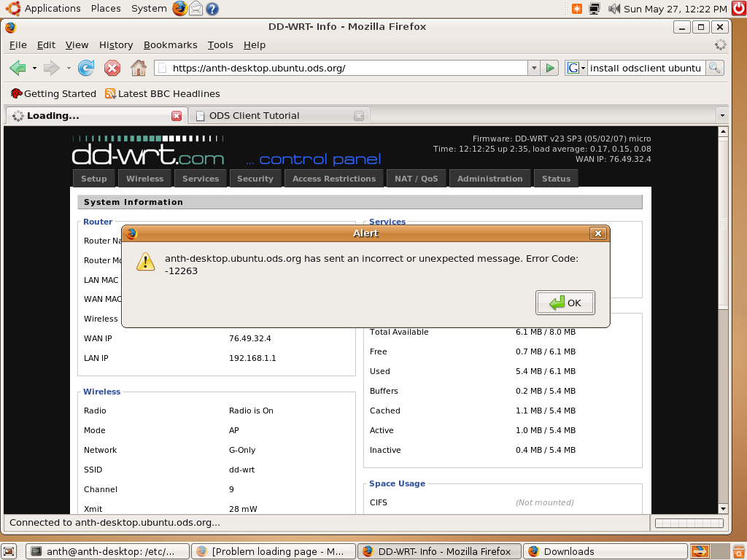Expand the URL bar history dropdown

(x=534, y=68)
